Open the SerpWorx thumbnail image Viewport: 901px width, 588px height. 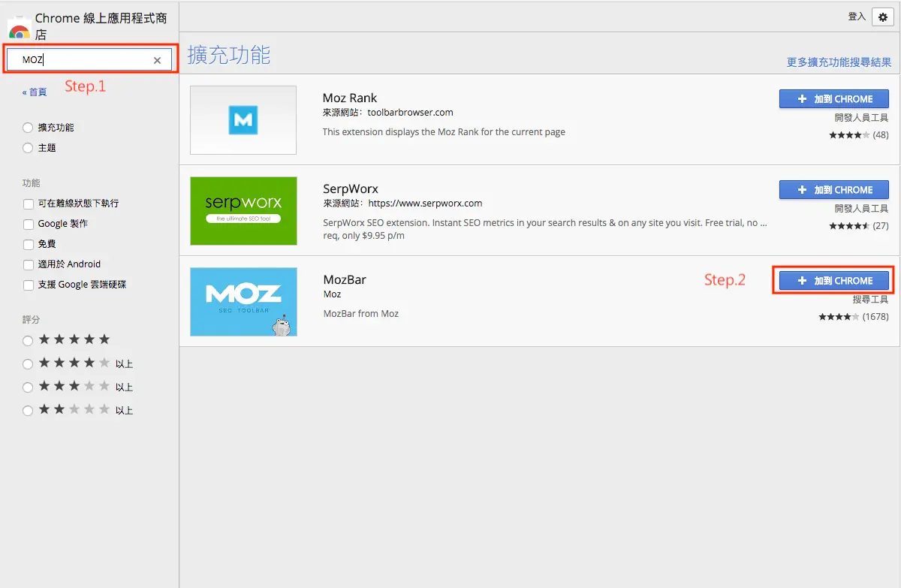[243, 211]
